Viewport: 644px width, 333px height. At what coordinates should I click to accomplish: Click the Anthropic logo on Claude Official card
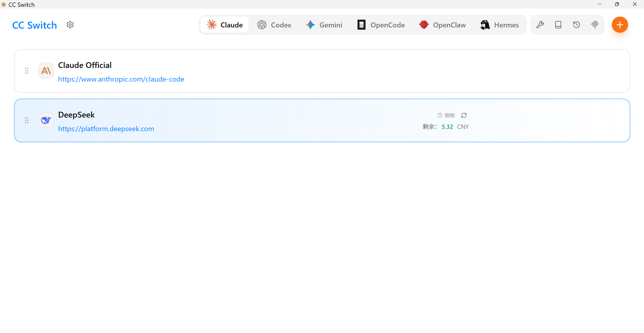(x=46, y=71)
